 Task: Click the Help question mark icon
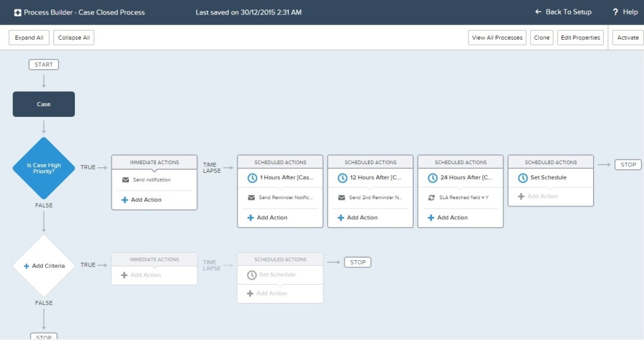point(615,13)
